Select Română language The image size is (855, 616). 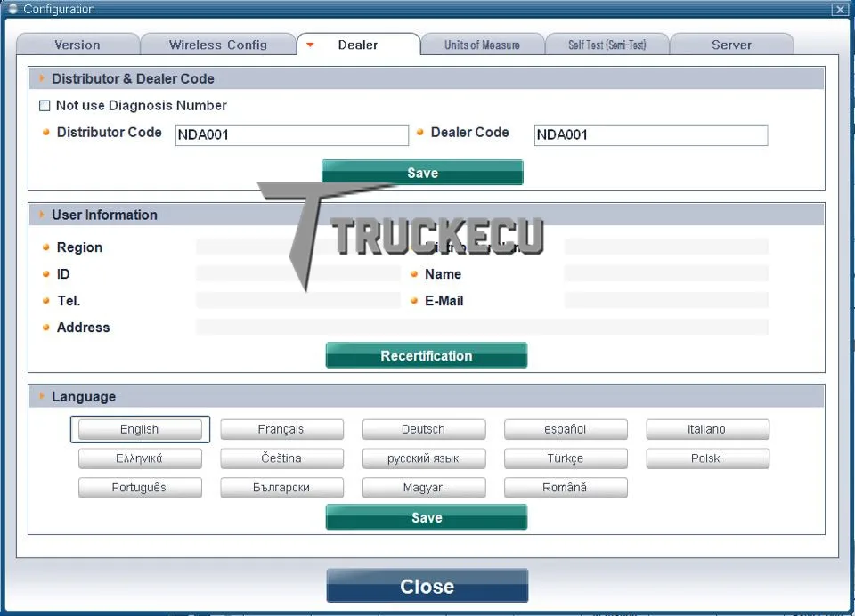566,488
